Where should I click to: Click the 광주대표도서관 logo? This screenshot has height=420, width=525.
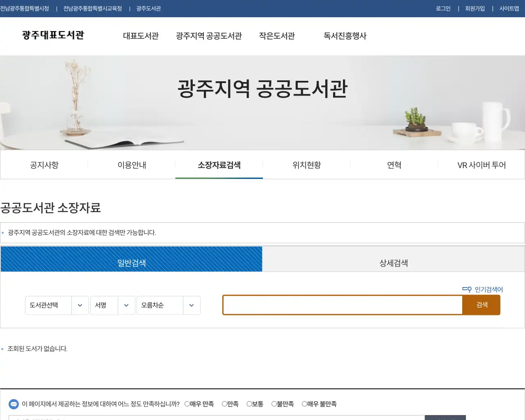point(53,35)
